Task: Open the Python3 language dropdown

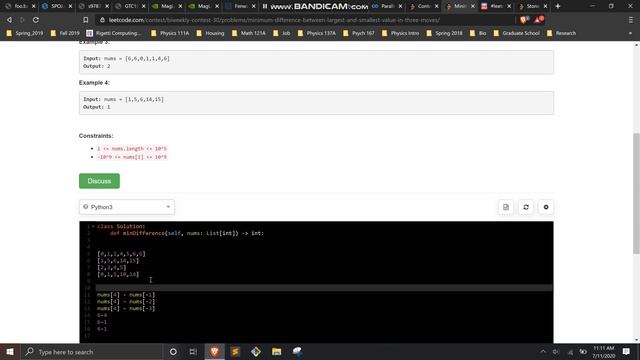Action: pos(127,207)
